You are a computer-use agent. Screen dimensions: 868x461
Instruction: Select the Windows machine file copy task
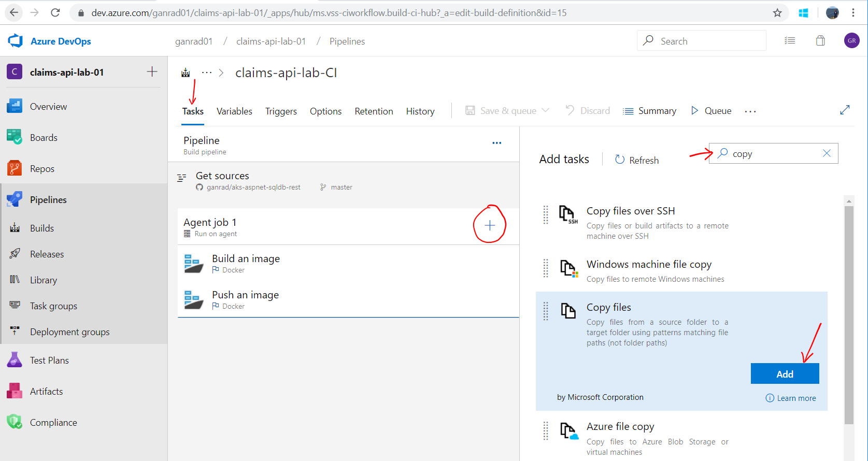click(681, 270)
